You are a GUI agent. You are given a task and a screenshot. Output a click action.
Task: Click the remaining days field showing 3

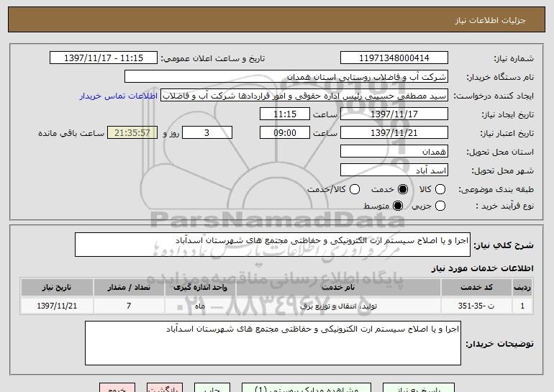point(207,133)
